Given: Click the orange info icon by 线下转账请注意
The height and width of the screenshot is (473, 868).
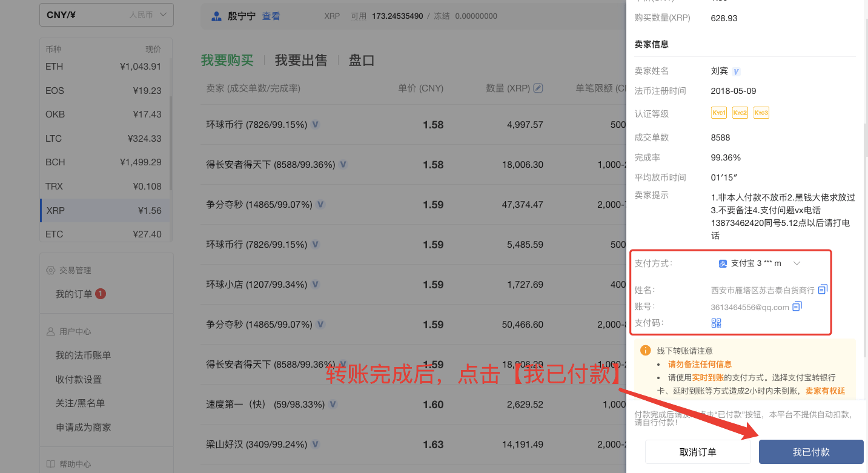Looking at the screenshot, I should point(646,351).
